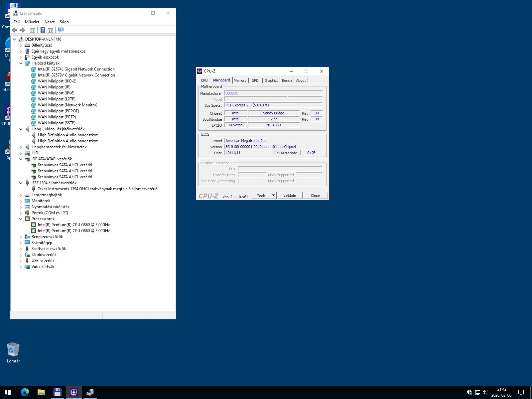Open the Tools dropdown arrow in CPU-Z
The height and width of the screenshot is (399, 532).
tap(274, 196)
